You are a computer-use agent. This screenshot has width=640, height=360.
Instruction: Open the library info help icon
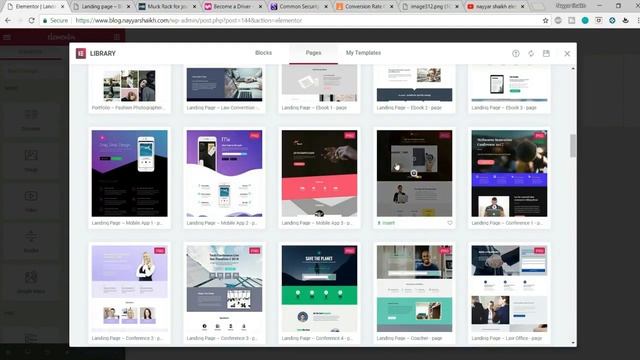click(x=516, y=53)
